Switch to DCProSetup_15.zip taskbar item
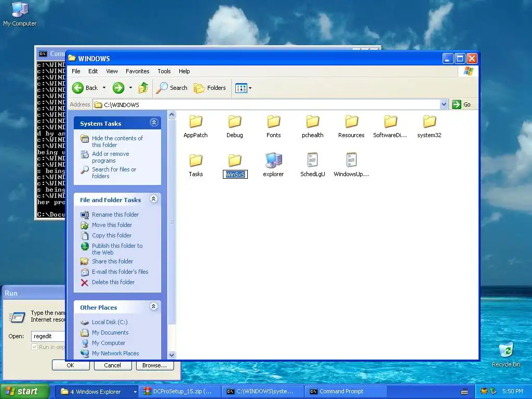Viewport: 532px width, 399px height. tap(180, 392)
